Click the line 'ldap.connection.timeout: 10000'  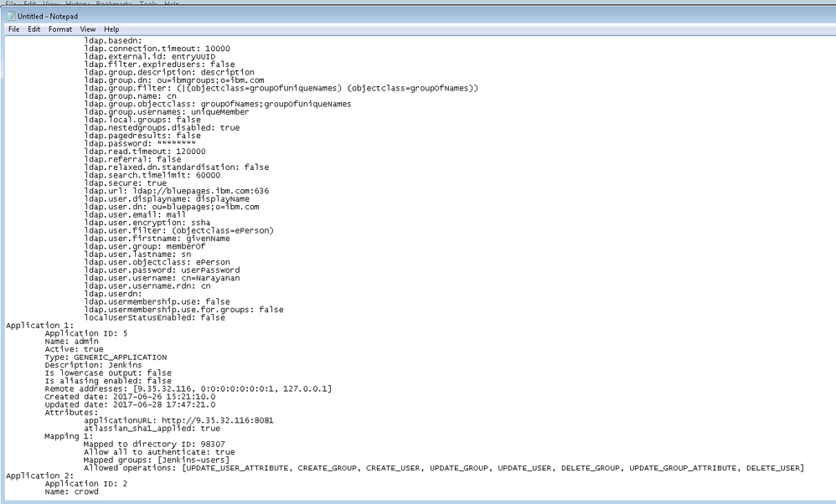[157, 49]
